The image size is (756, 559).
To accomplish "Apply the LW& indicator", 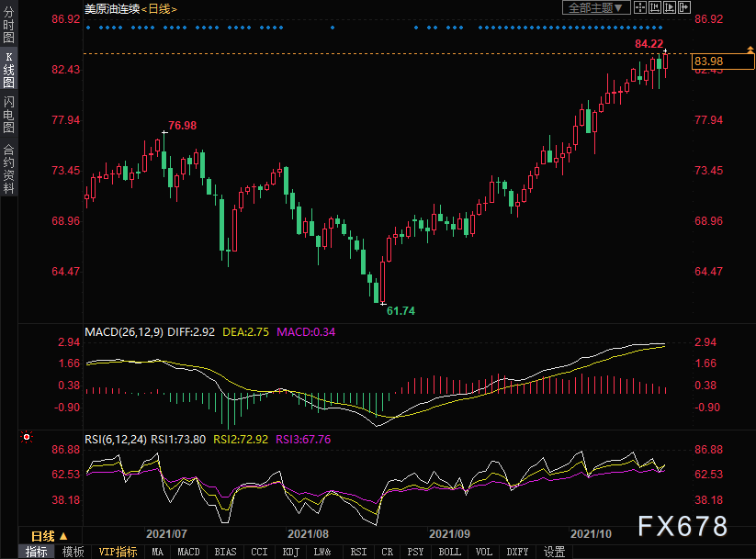I will click(322, 552).
